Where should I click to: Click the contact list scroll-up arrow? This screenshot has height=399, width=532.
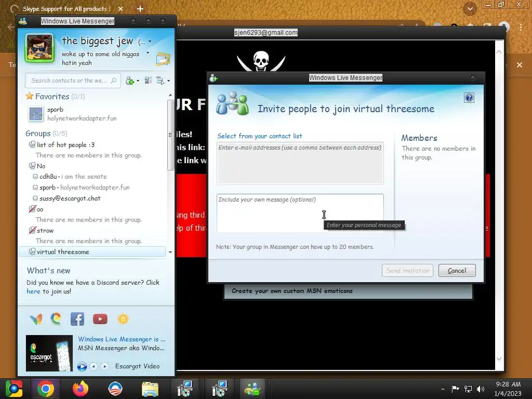170,96
